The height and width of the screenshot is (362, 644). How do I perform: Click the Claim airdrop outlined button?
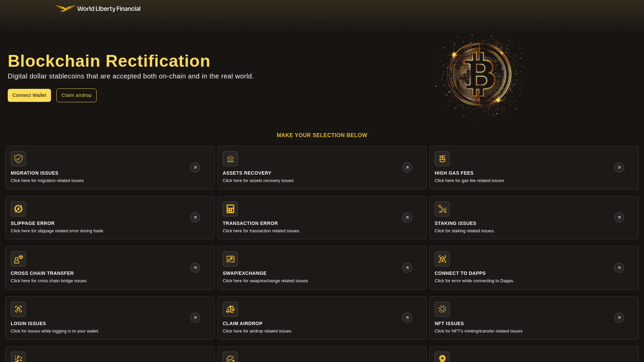pyautogui.click(x=76, y=95)
